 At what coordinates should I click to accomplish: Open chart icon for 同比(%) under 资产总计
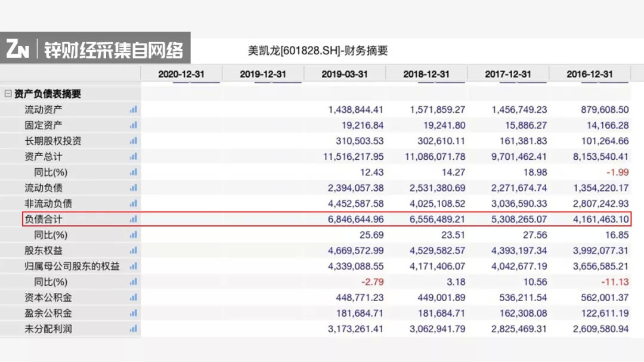tap(134, 172)
